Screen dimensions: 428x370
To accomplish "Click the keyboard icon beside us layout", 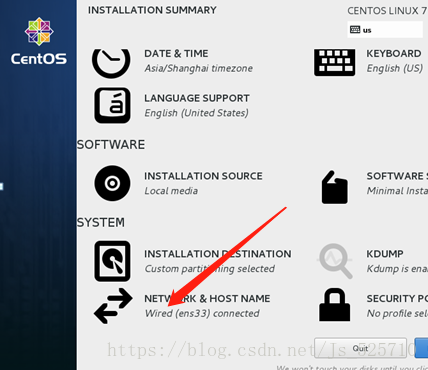I will (355, 30).
